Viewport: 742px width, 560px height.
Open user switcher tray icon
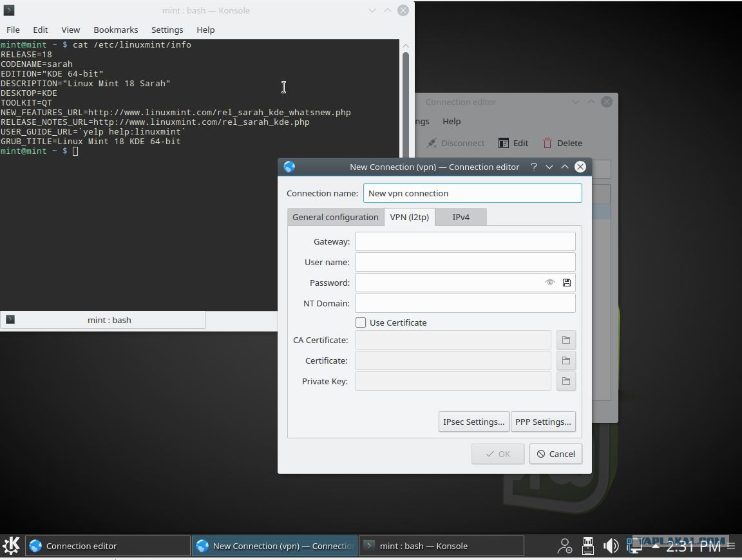pos(564,546)
